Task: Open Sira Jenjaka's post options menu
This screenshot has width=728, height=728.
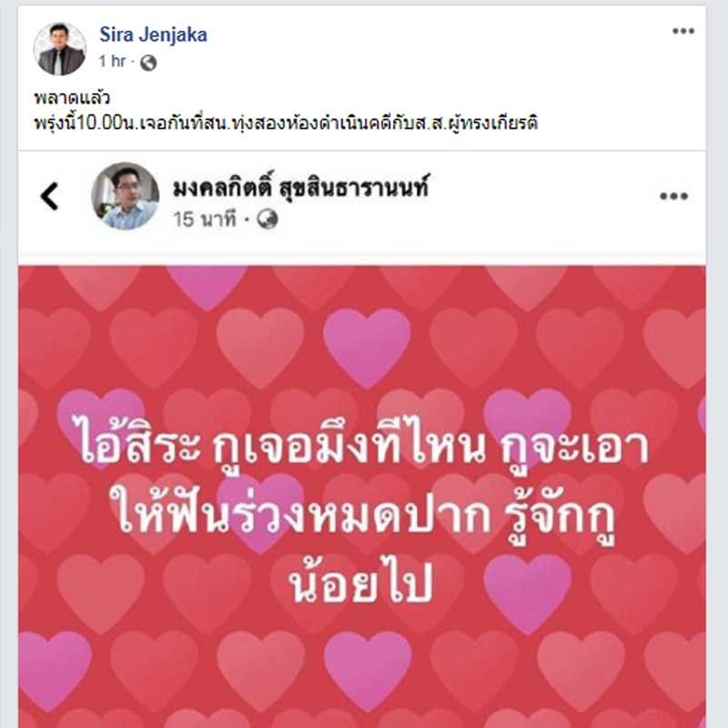Action: (683, 31)
